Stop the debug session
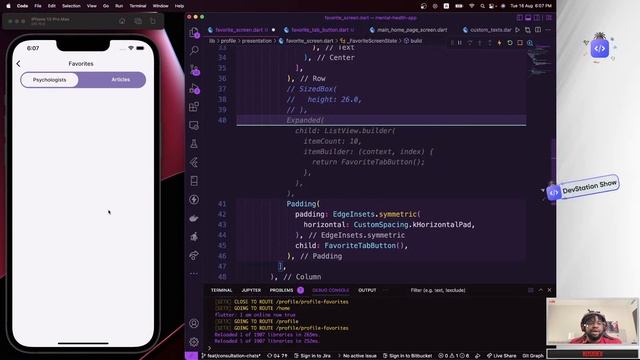Screen dimensions: 640x360 (x=520, y=43)
